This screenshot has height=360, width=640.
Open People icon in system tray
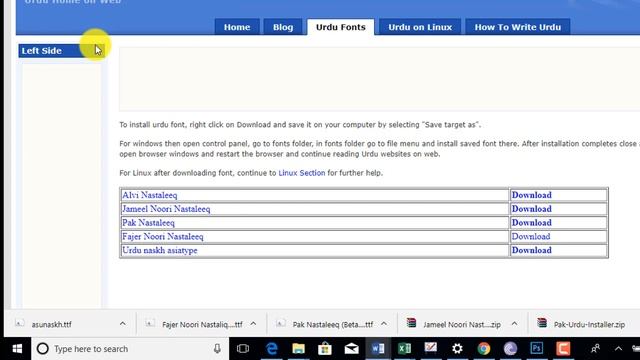pos(596,349)
